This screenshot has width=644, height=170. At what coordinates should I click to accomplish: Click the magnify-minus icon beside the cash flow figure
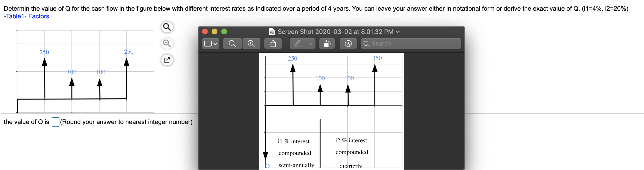pos(167,43)
